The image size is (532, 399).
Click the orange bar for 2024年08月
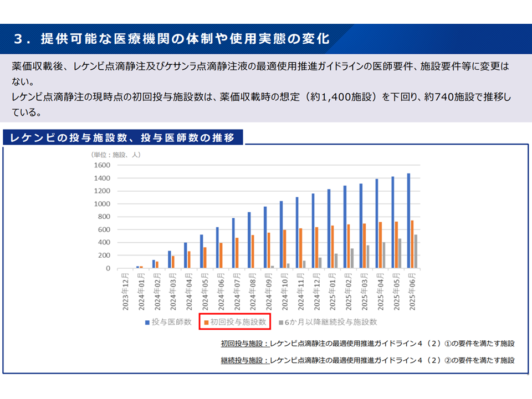point(253,252)
